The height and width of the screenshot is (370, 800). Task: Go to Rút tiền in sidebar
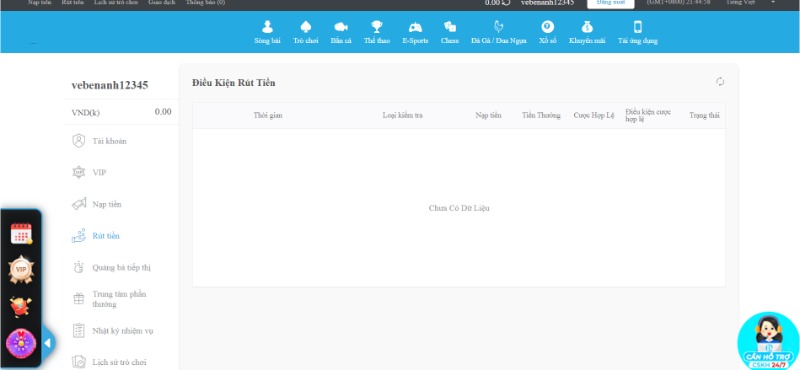106,236
